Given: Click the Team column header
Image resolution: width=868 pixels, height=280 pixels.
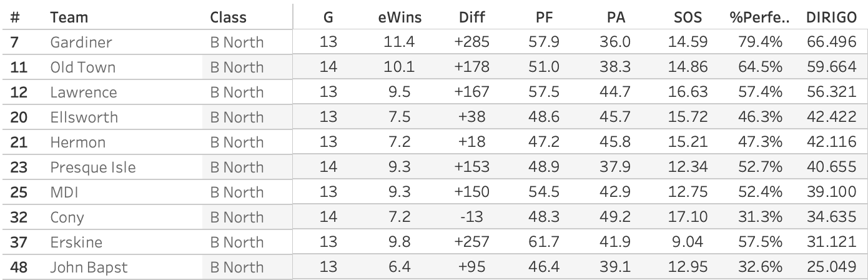Looking at the screenshot, I should [x=69, y=17].
